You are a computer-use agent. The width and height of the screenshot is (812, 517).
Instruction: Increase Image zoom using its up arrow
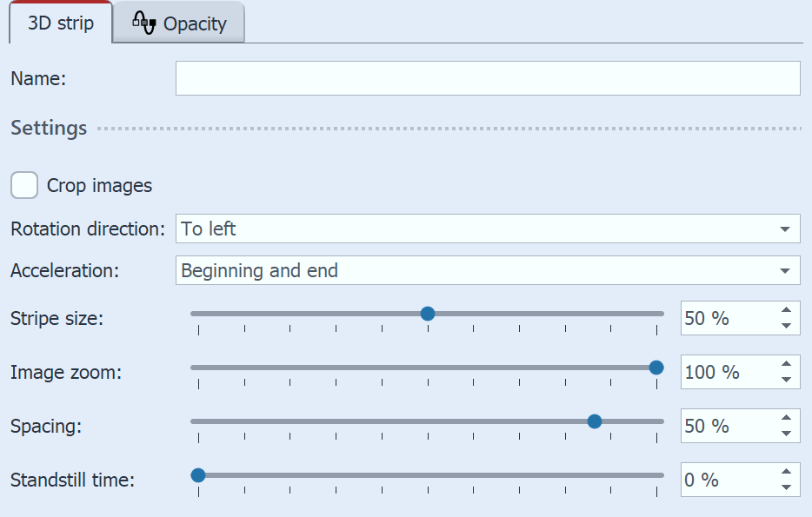786,366
